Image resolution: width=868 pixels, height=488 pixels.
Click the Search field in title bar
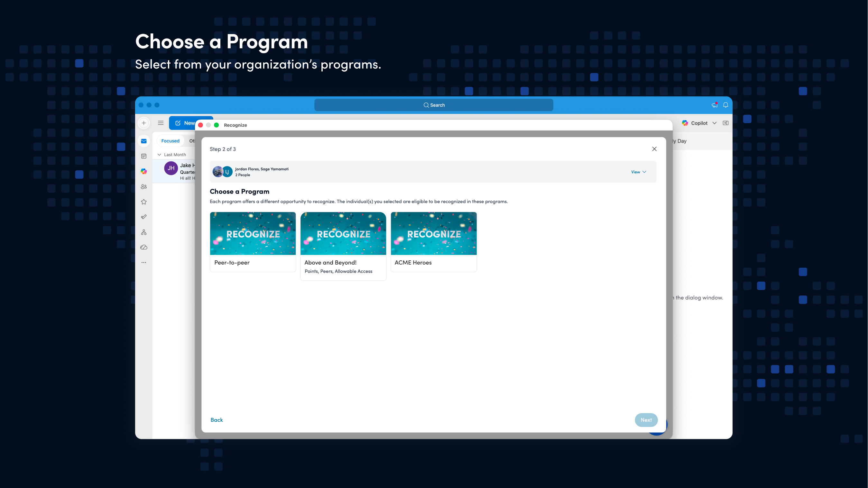[x=434, y=105]
